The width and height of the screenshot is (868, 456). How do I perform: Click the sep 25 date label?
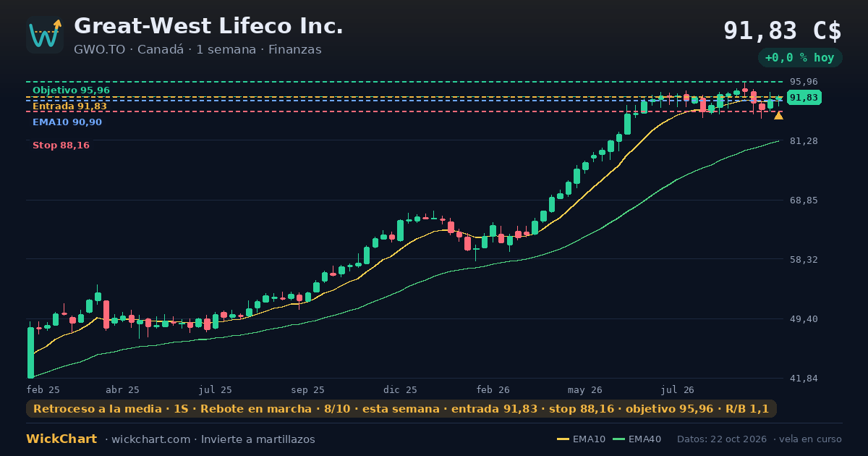307,389
